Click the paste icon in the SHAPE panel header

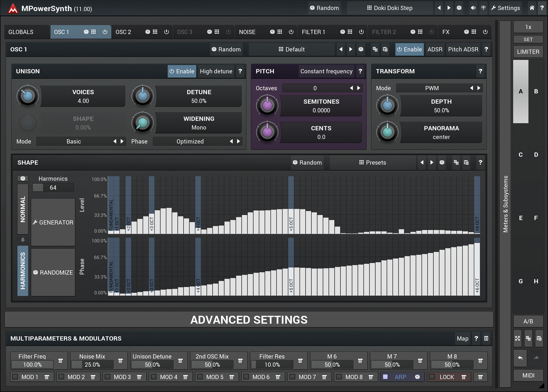click(466, 162)
